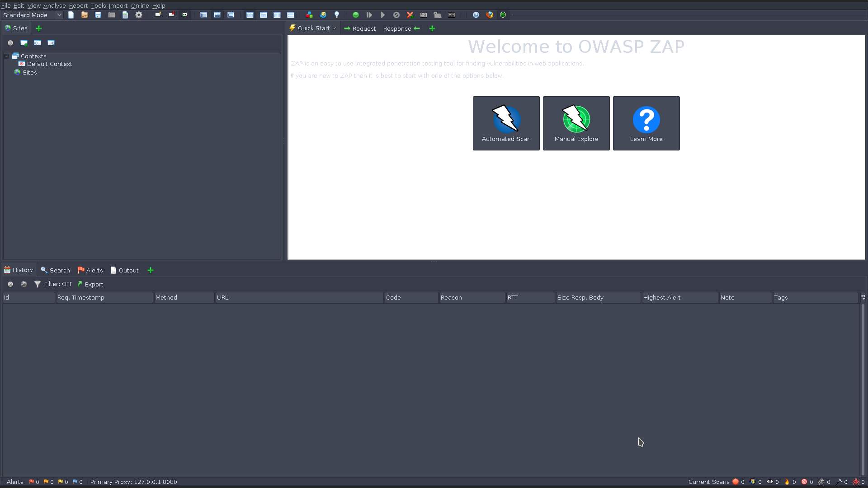Click the Firefox browser launch icon
868x488 pixels.
pos(490,15)
